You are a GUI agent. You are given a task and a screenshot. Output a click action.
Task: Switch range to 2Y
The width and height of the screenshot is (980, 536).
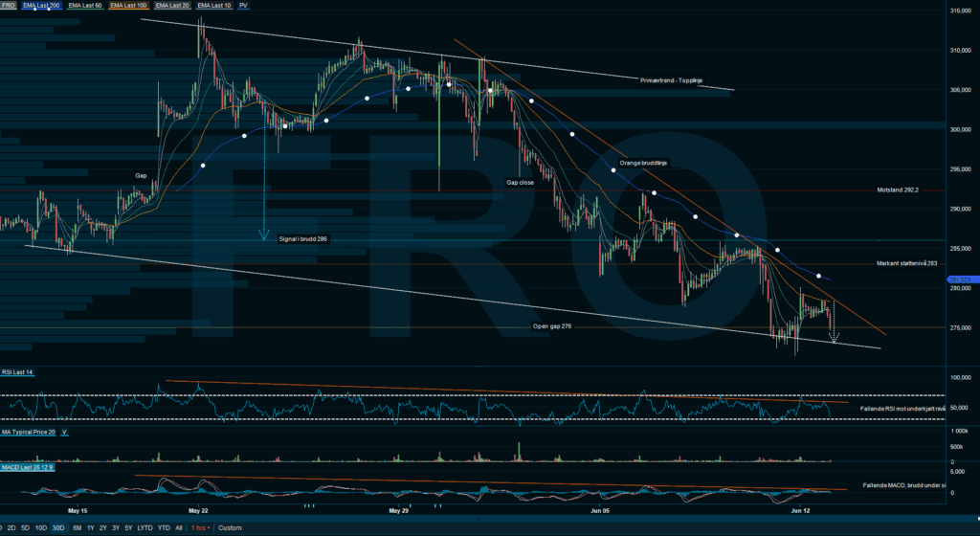pos(102,528)
